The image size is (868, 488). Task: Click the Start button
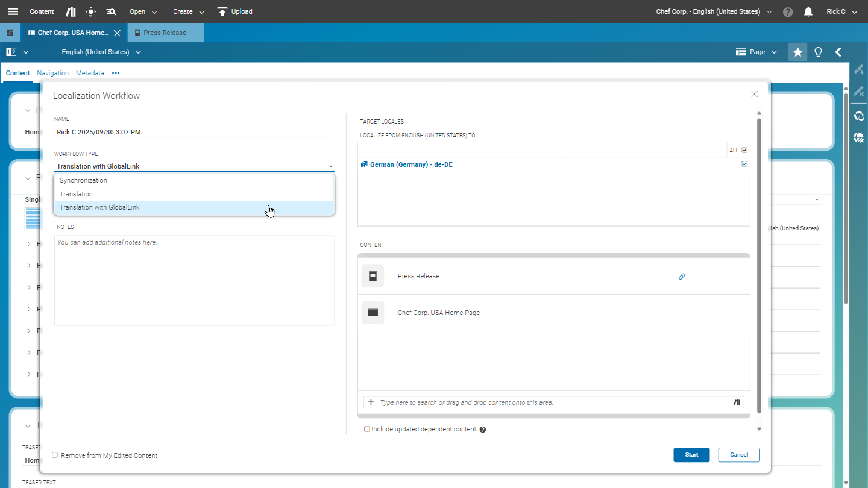tap(691, 455)
